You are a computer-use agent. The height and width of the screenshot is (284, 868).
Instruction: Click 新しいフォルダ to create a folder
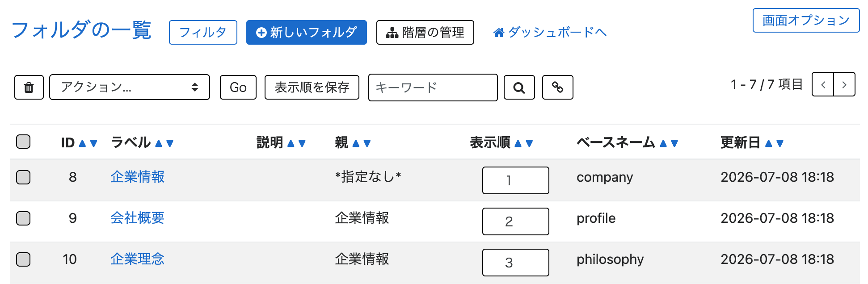(307, 32)
